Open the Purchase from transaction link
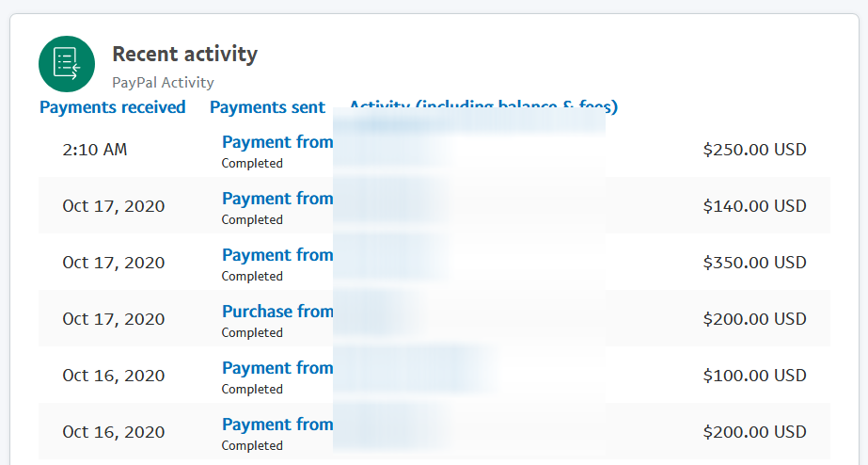Image resolution: width=868 pixels, height=465 pixels. pyautogui.click(x=277, y=312)
